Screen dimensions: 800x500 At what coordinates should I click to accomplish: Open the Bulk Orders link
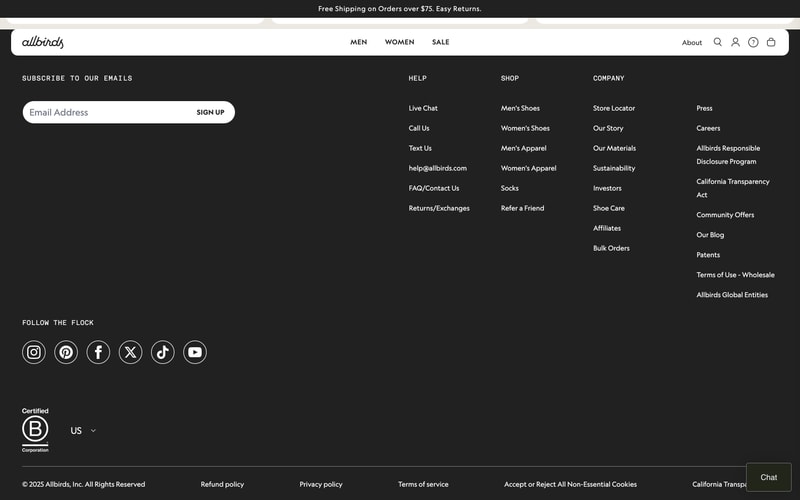tap(611, 248)
